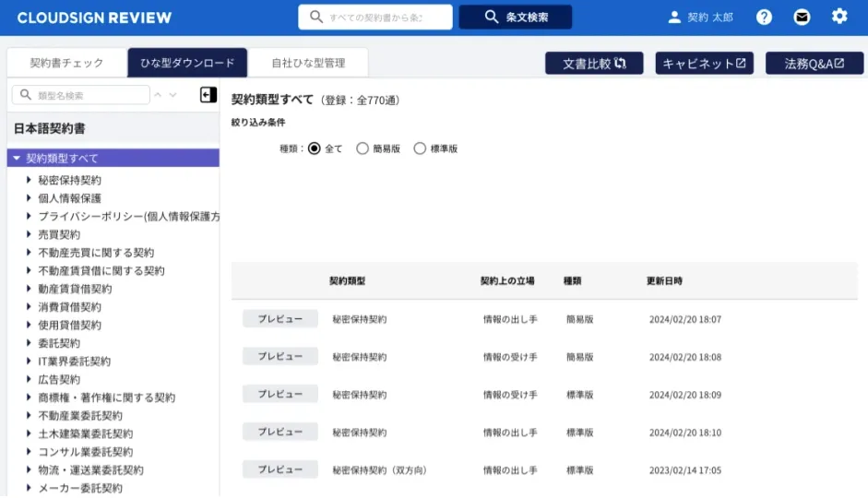Go to next match with down chevron
Screen dimensions: 868x498
(x=172, y=95)
